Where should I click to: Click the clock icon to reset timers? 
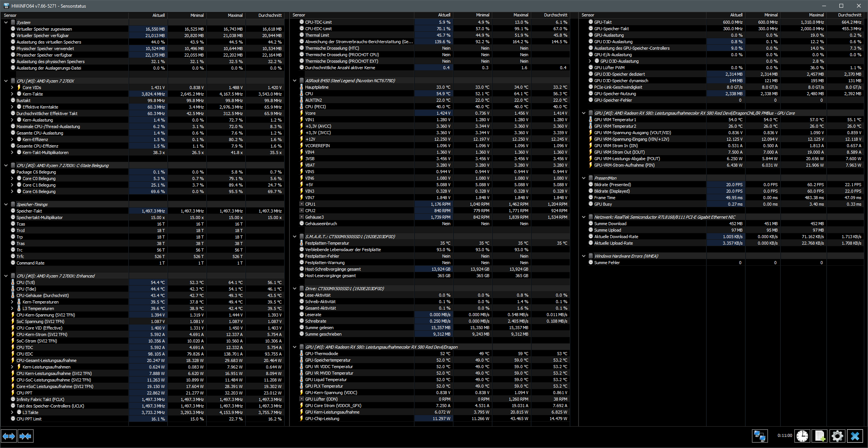point(802,436)
